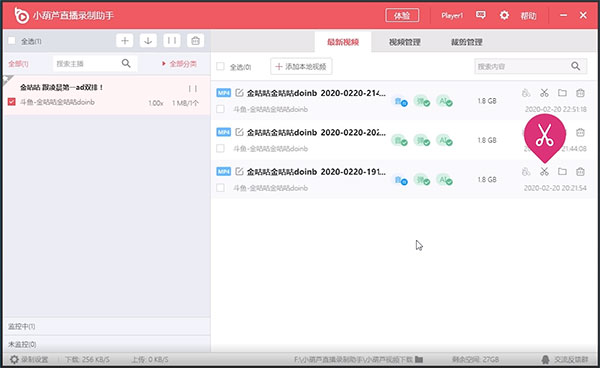Expand the monitoring section at bottom left

[x=107, y=326]
